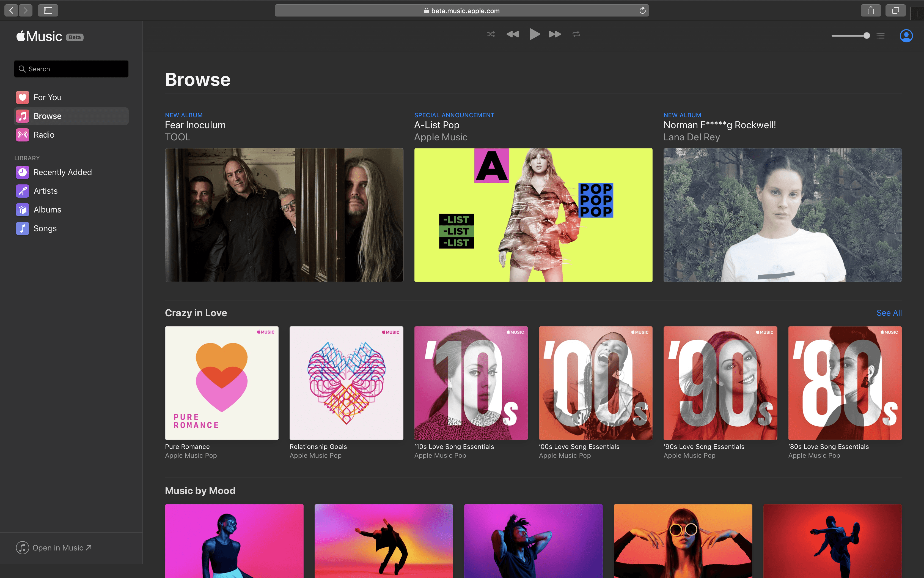Click the Radio broadcast icon
Viewport: 924px width, 578px height.
(x=23, y=135)
